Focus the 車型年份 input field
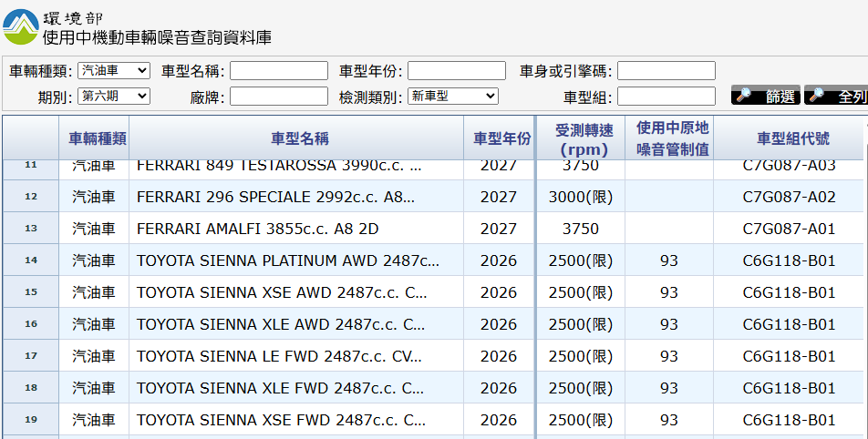 click(x=457, y=71)
